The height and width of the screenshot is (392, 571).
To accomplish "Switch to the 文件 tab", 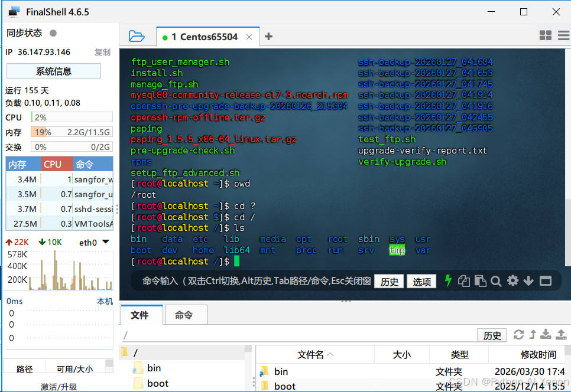I will (141, 315).
